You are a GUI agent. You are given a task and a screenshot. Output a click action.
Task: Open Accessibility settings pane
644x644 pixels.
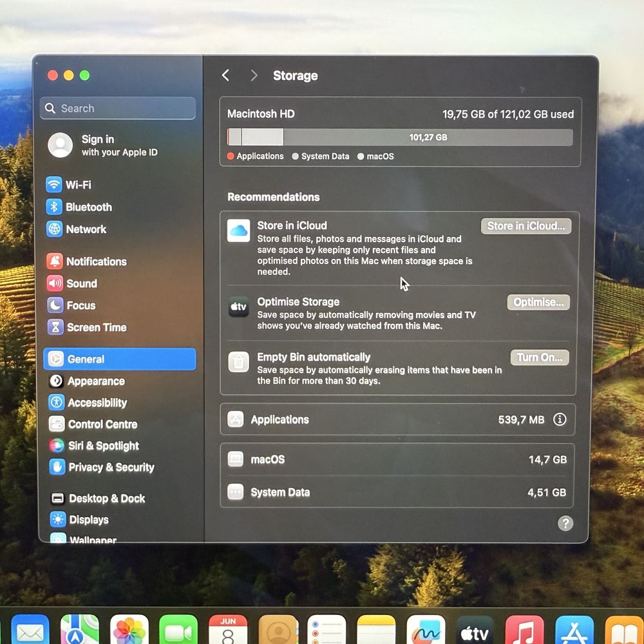tap(88, 402)
